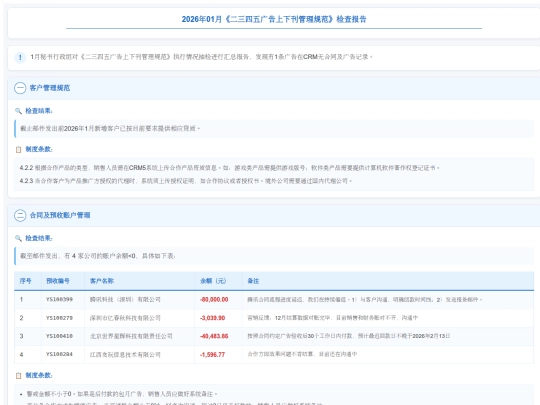
Task: Click clause 4.2.3 text
Action: [186, 181]
